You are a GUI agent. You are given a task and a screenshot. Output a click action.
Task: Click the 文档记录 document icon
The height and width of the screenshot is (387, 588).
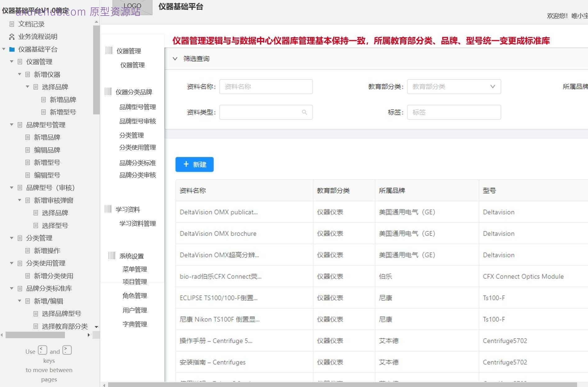coord(11,24)
